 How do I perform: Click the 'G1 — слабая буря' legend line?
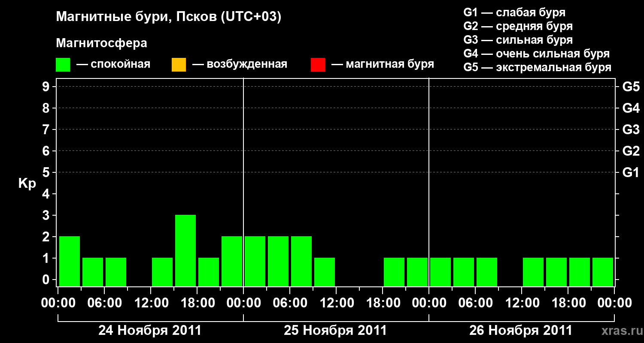click(514, 12)
